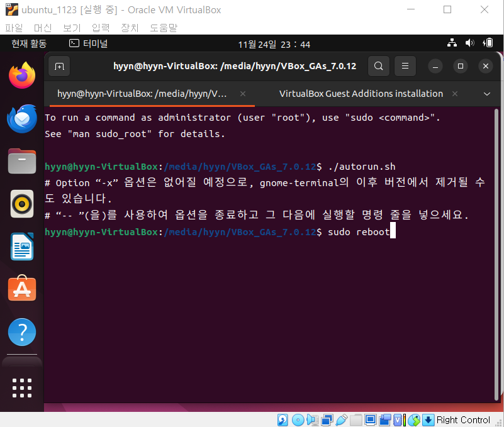Launch LibreOffice Writer from the dock
The image size is (504, 427).
coord(22,247)
